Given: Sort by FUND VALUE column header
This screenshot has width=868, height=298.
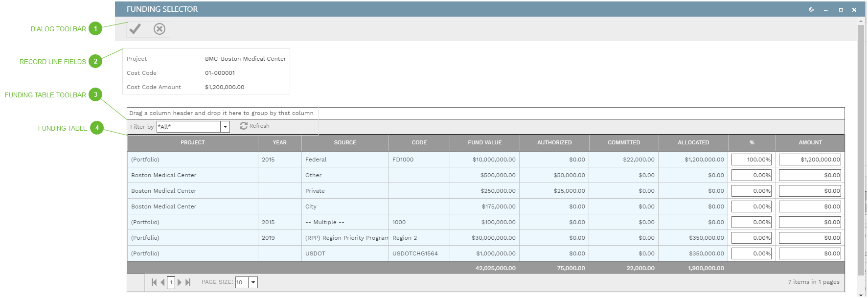Looking at the screenshot, I should pos(485,143).
